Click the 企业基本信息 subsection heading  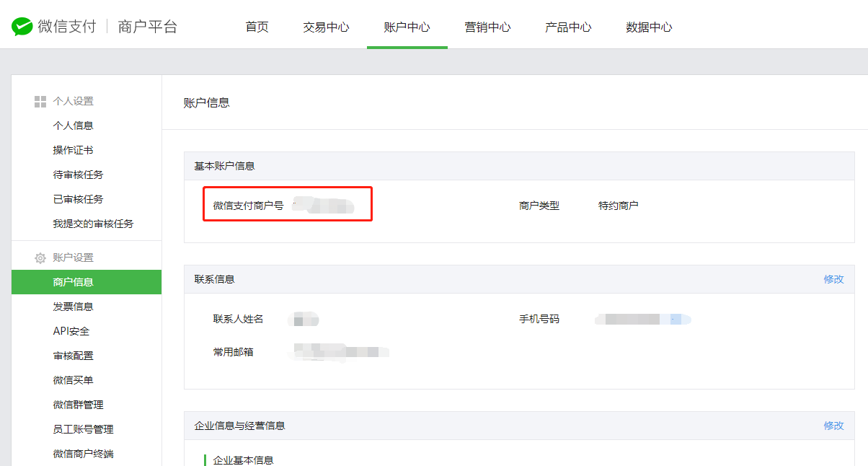[243, 460]
